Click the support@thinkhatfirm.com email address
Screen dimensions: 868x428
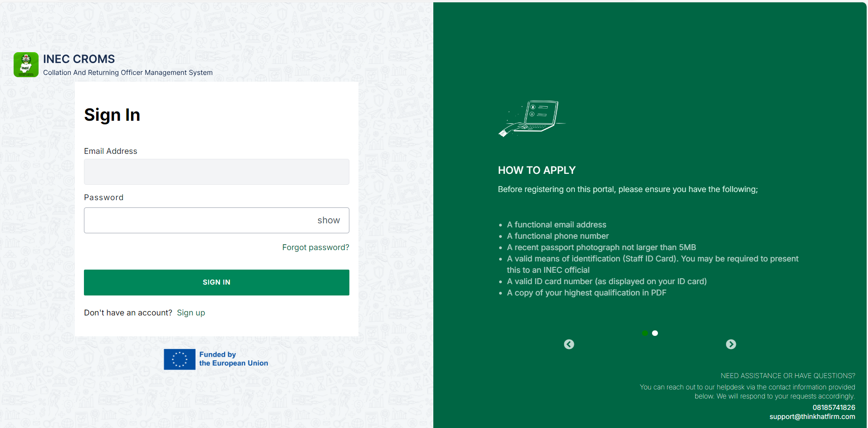(812, 417)
